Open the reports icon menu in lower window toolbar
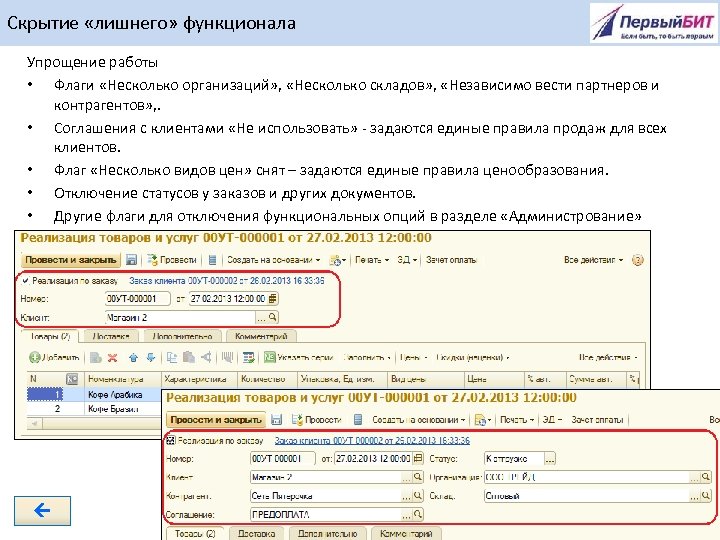The width and height of the screenshot is (720, 540). pyautogui.click(x=483, y=420)
